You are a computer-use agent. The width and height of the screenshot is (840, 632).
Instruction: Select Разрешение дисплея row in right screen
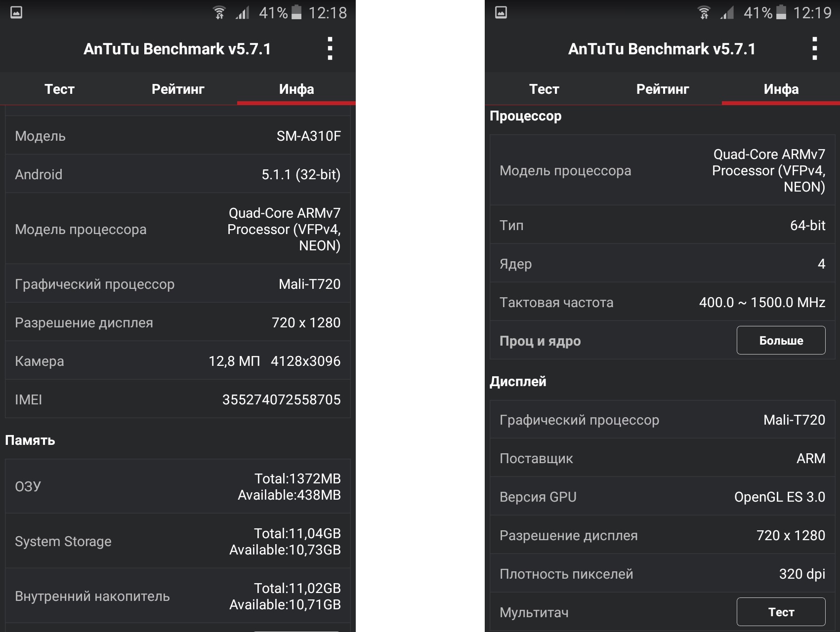(663, 535)
